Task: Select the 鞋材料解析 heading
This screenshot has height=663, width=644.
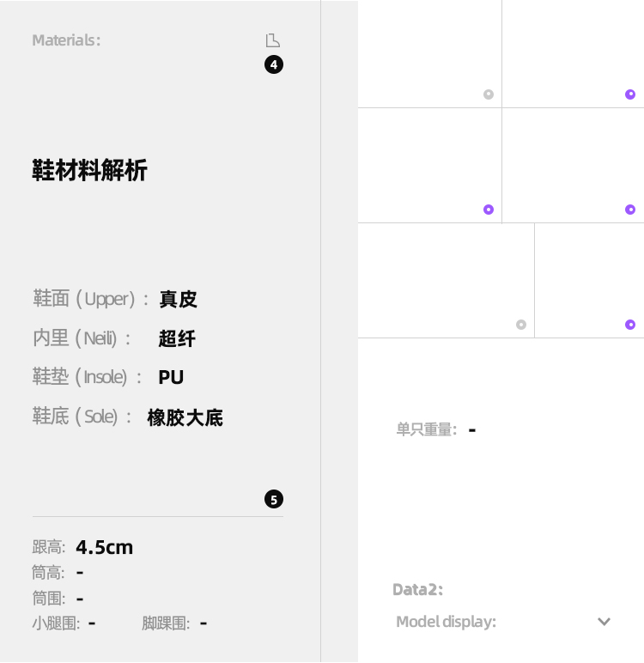Action: 89,170
